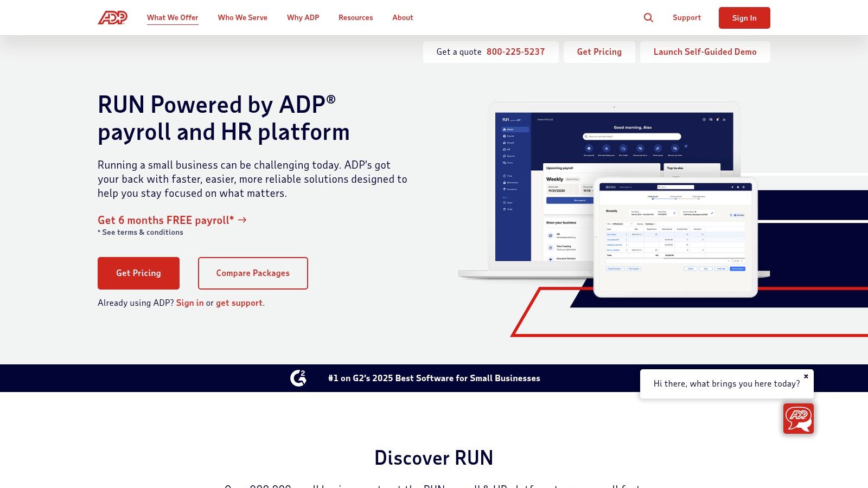The width and height of the screenshot is (868, 488).
Task: Click the ADP logo in the header
Action: coord(112,17)
